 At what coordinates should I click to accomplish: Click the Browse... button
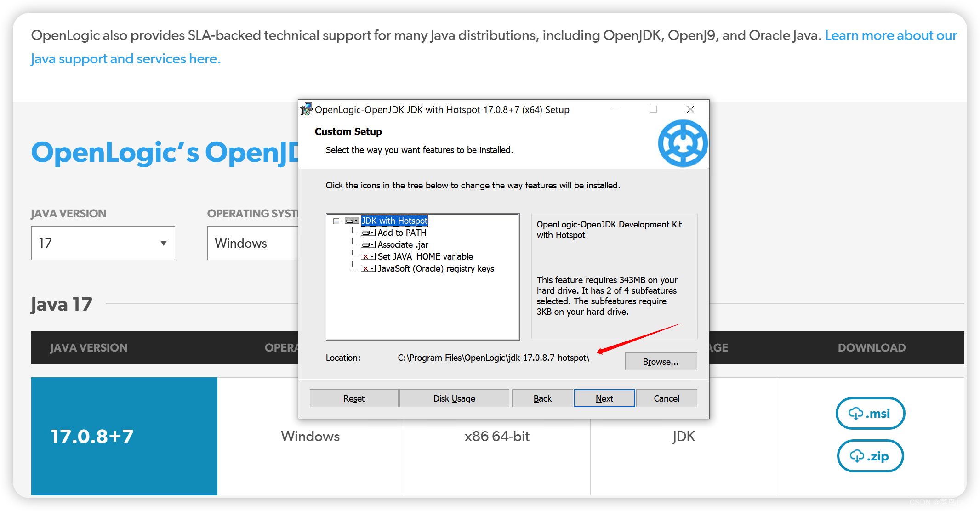(x=661, y=362)
